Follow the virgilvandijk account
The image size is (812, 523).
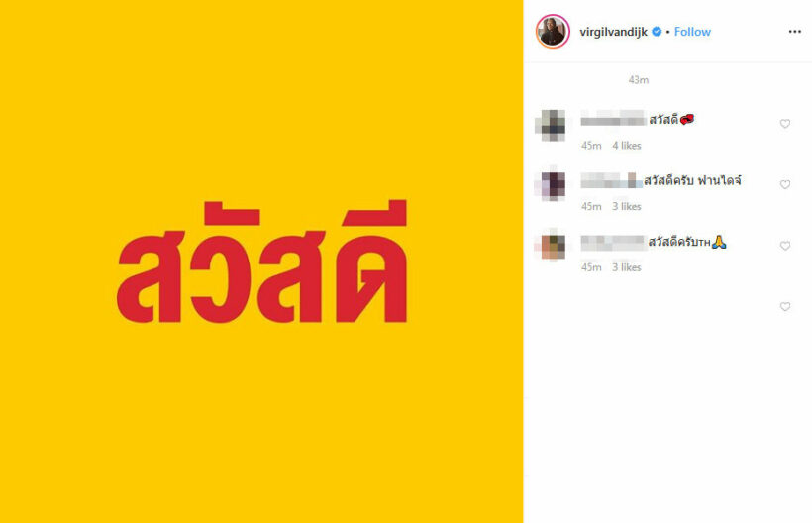(692, 32)
